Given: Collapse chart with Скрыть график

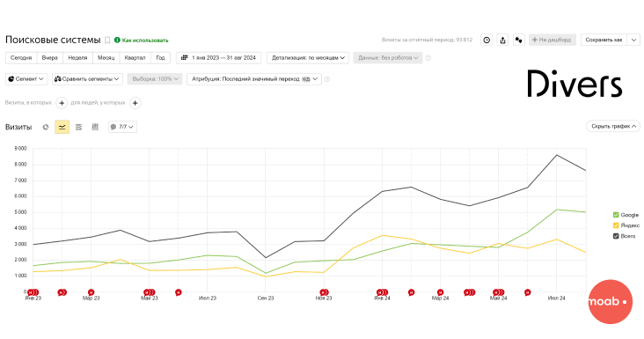Looking at the screenshot, I should tap(613, 127).
